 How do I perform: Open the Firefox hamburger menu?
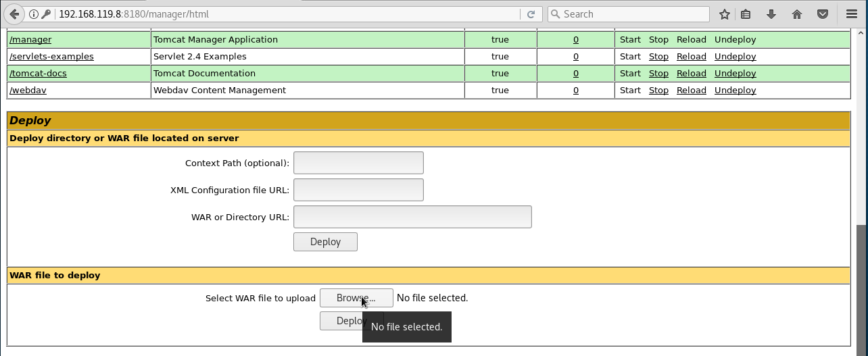coord(852,14)
